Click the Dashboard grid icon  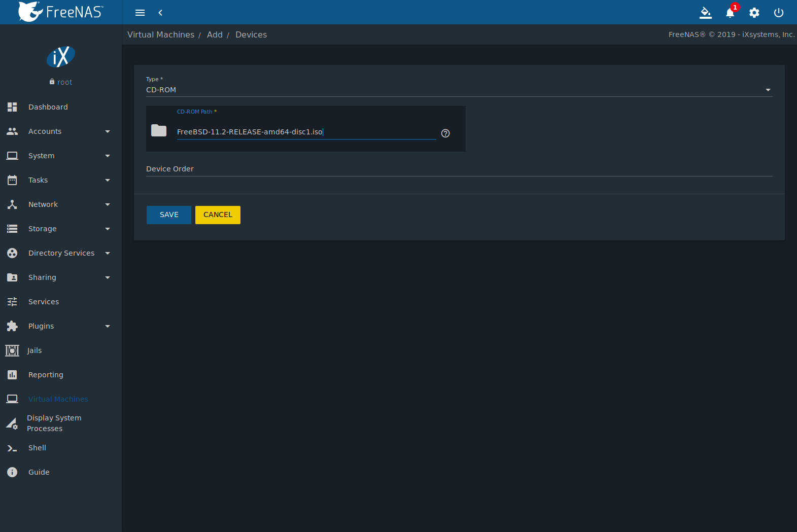pos(12,107)
